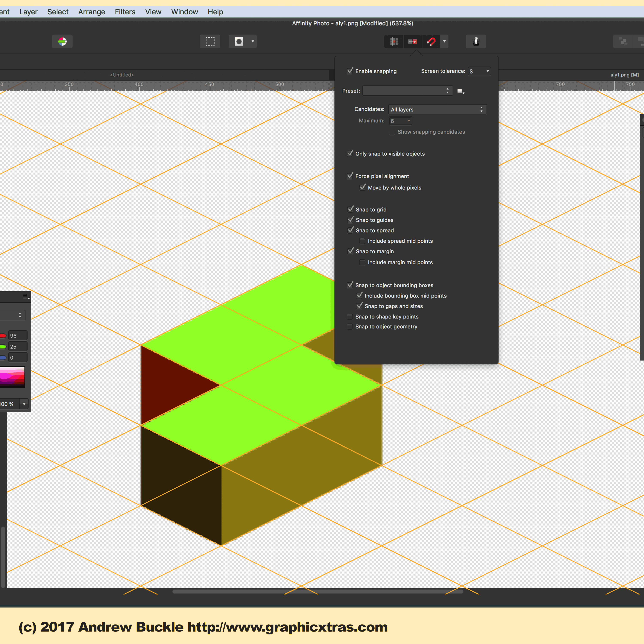The image size is (644, 644).
Task: Click the arrange documents icon at far right
Action: coord(623,41)
